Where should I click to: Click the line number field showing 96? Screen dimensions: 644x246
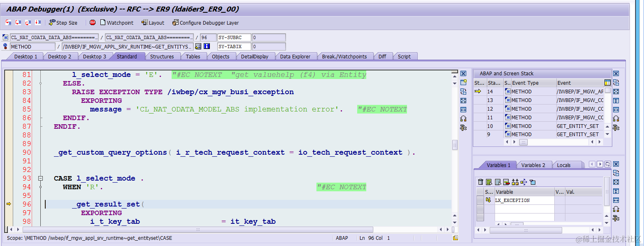[208, 37]
